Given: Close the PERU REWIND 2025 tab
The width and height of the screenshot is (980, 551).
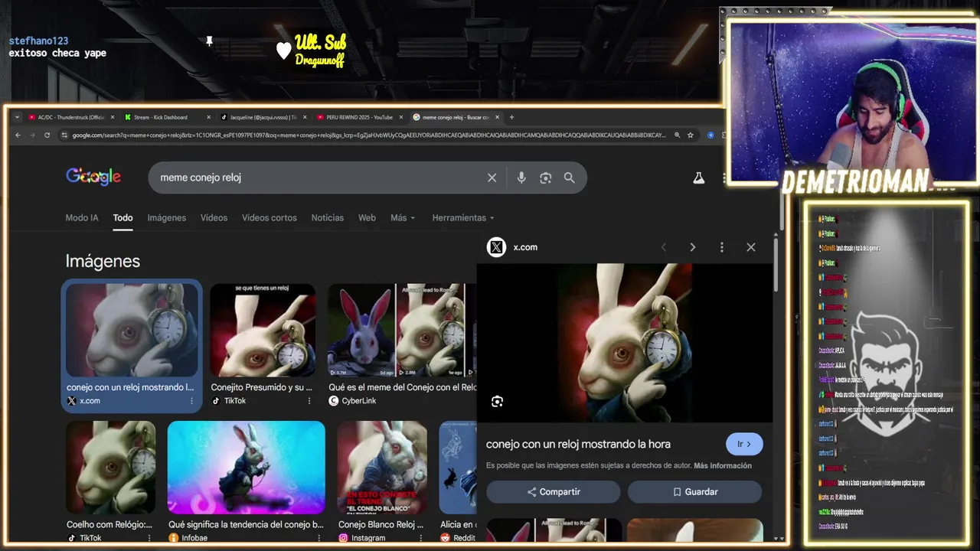Looking at the screenshot, I should [x=400, y=117].
